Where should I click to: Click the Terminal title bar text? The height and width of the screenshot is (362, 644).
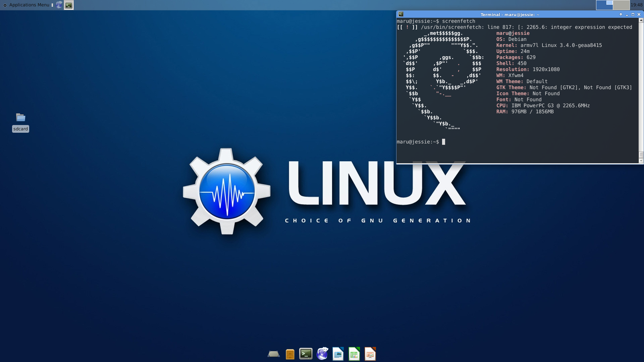[x=510, y=15]
